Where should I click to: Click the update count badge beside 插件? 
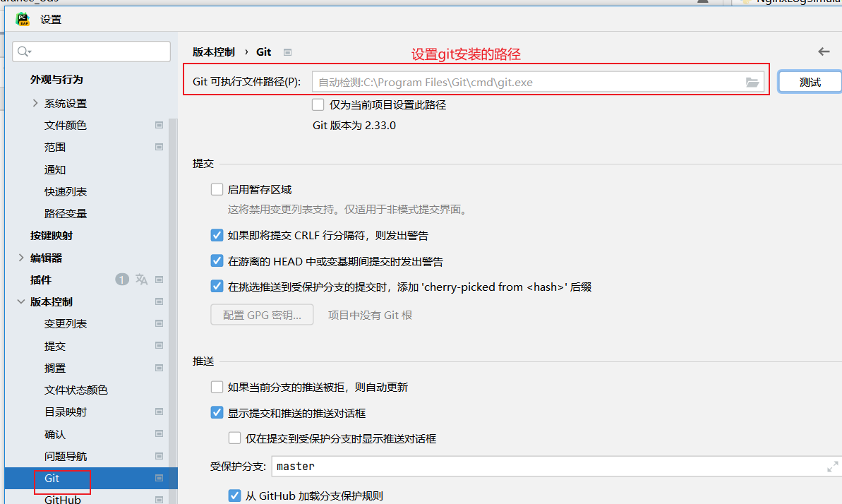[x=122, y=280]
